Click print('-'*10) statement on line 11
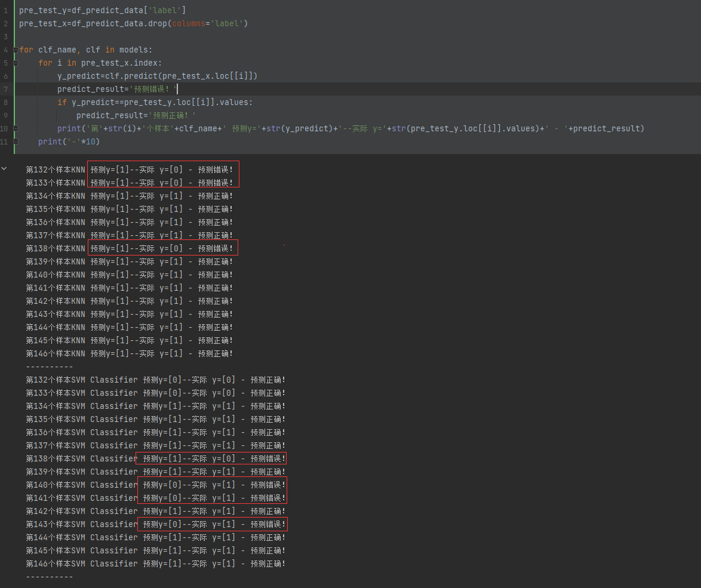The image size is (701, 588). tap(69, 141)
